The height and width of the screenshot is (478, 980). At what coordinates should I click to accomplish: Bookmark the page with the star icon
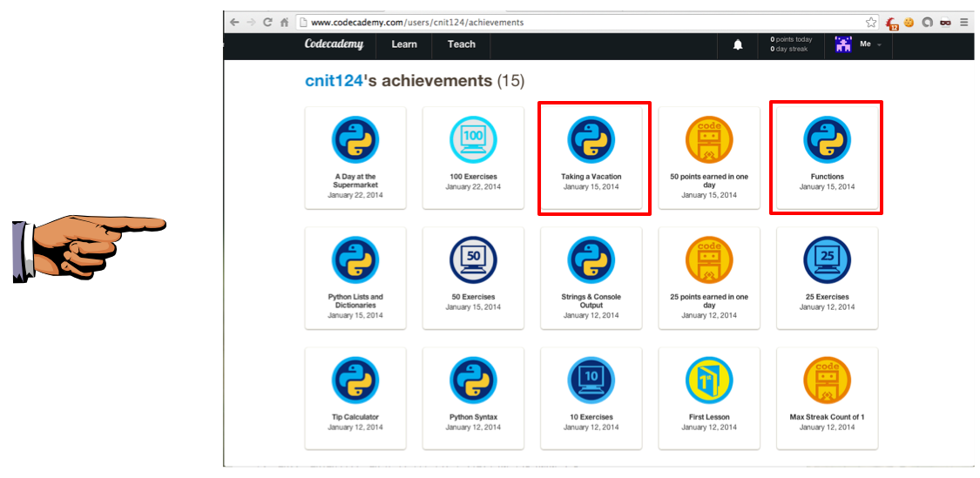pyautogui.click(x=870, y=23)
